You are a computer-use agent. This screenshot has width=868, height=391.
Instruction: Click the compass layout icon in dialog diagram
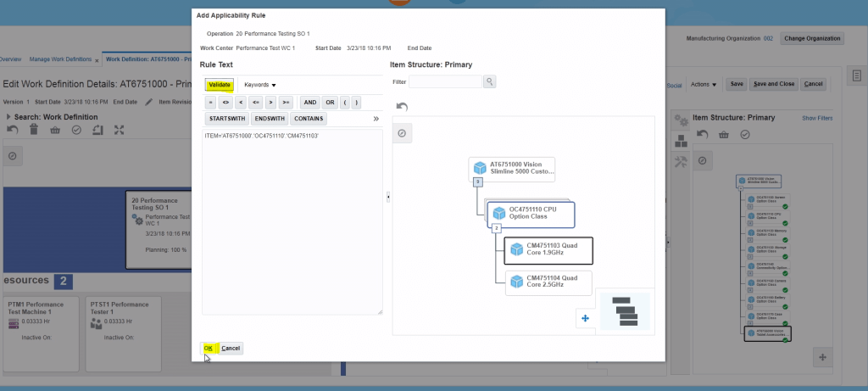click(x=402, y=133)
